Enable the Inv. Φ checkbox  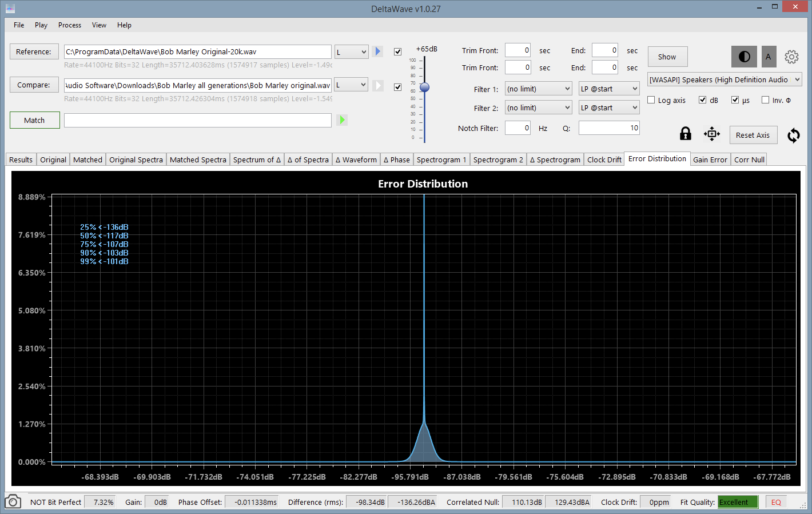(765, 100)
